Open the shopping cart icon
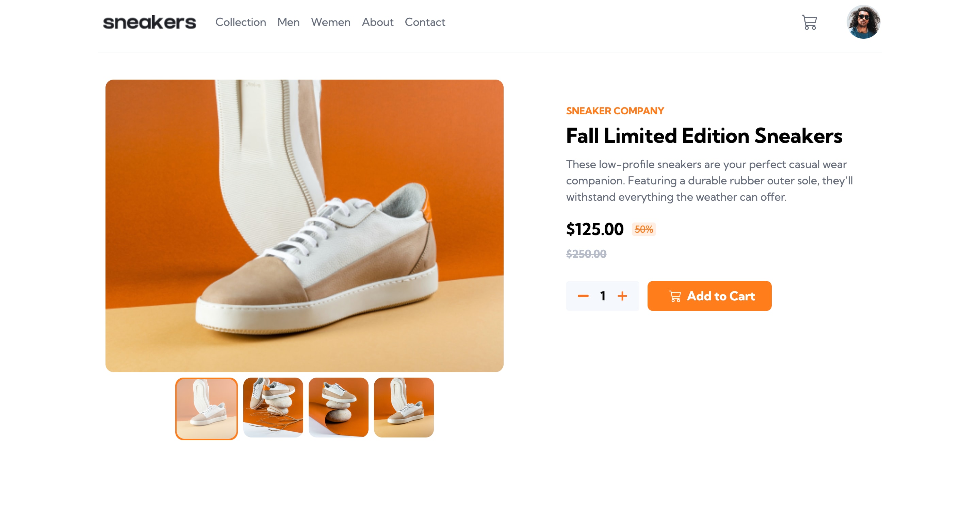 coord(809,23)
